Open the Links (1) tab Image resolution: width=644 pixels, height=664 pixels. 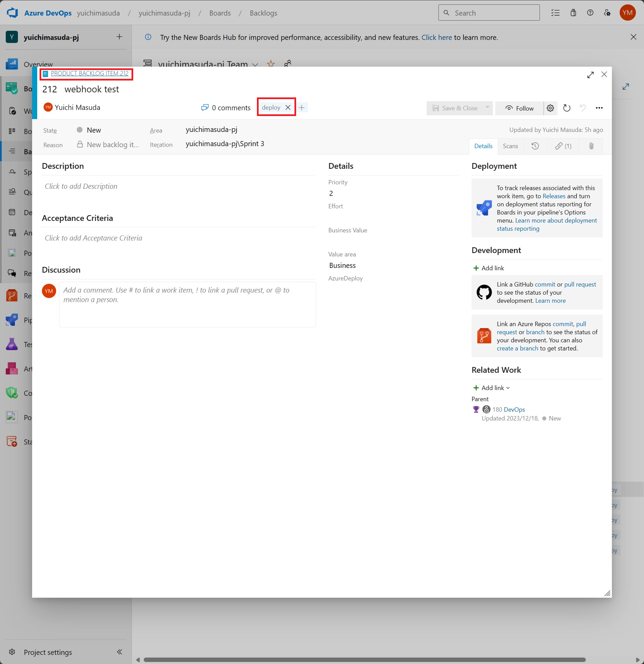pos(563,146)
